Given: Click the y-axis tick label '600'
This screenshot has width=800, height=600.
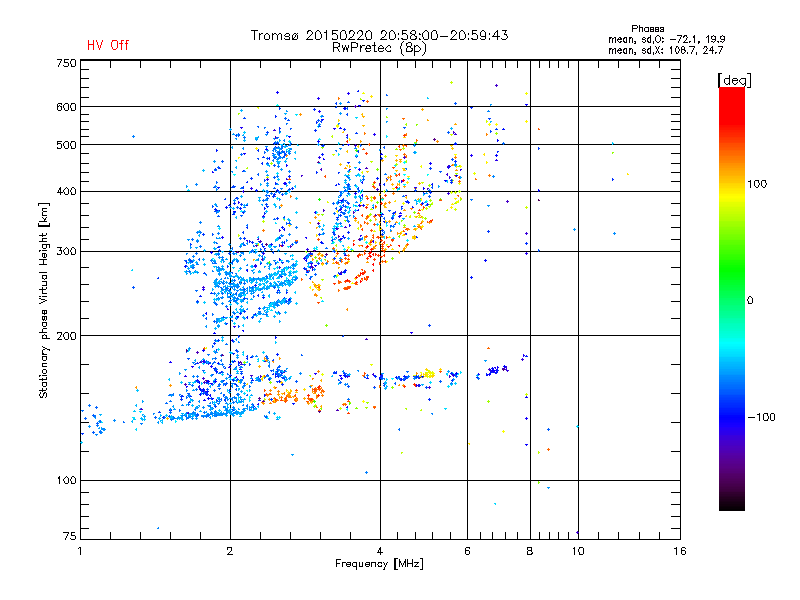Looking at the screenshot, I should coord(67,107).
